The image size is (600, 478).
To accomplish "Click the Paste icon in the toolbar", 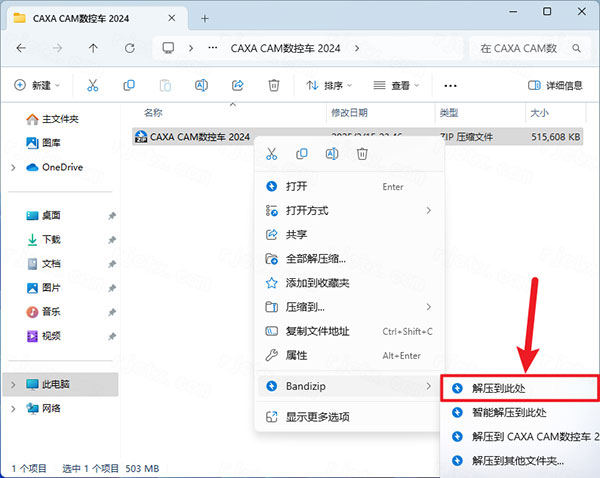I will pyautogui.click(x=165, y=85).
